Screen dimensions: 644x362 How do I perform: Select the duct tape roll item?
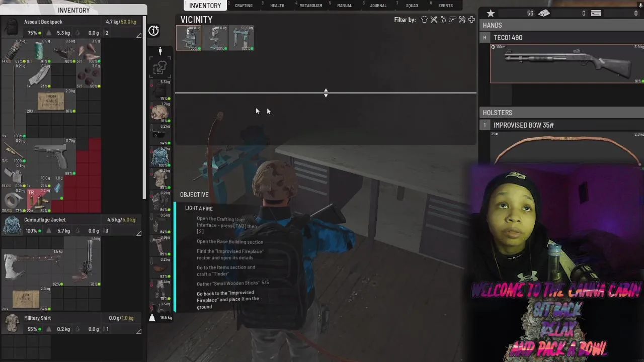tap(14, 200)
